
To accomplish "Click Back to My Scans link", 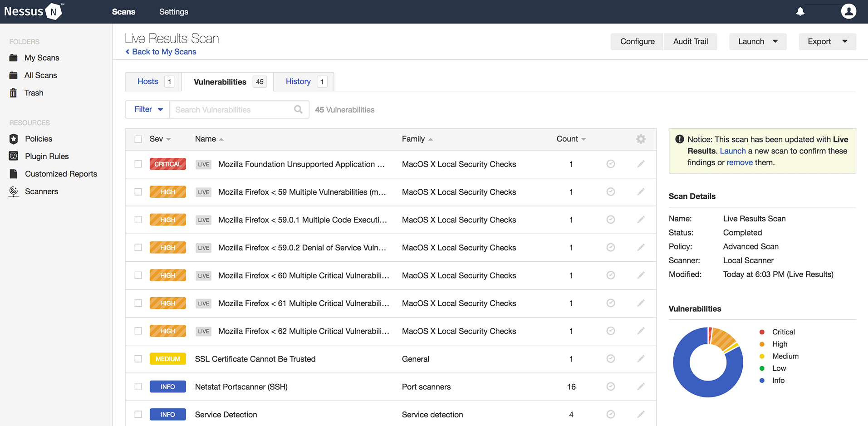I will point(164,52).
